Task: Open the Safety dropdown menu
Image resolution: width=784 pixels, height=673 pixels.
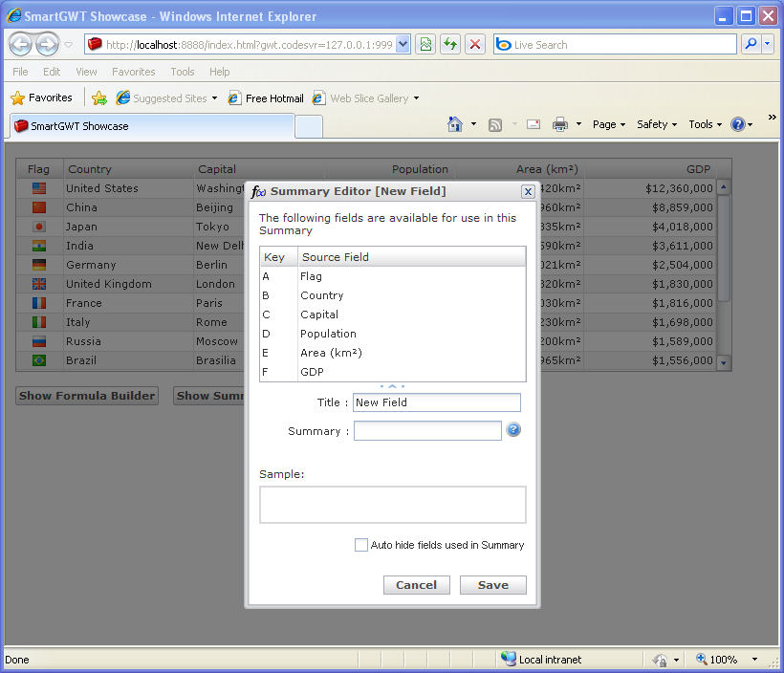Action: tap(657, 124)
